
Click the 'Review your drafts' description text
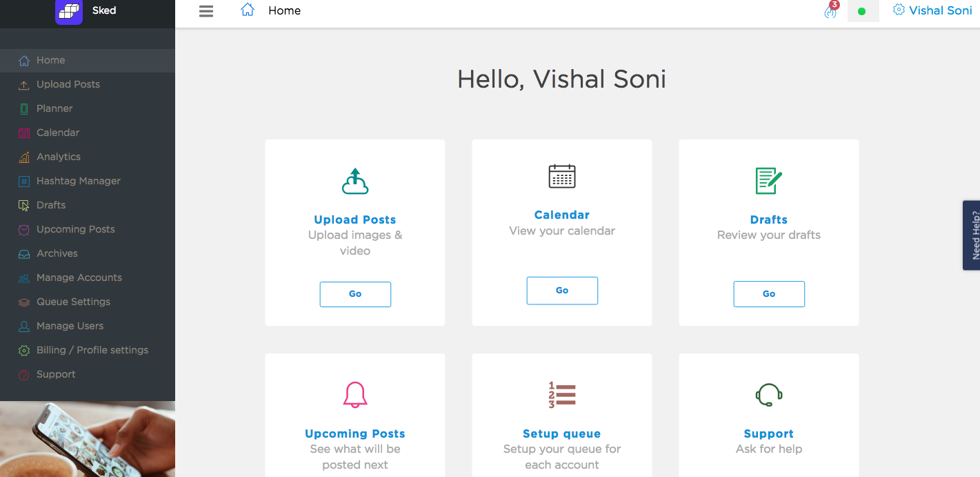coord(769,235)
